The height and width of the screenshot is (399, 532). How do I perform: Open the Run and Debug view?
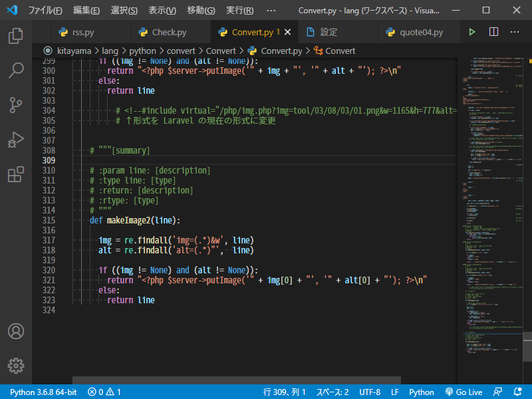click(x=16, y=140)
